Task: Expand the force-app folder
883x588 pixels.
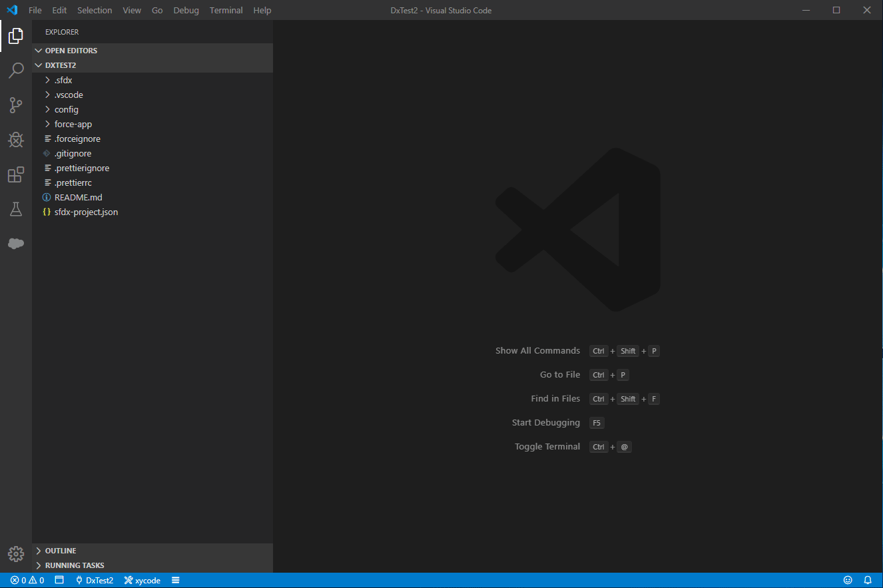Action: click(152, 124)
